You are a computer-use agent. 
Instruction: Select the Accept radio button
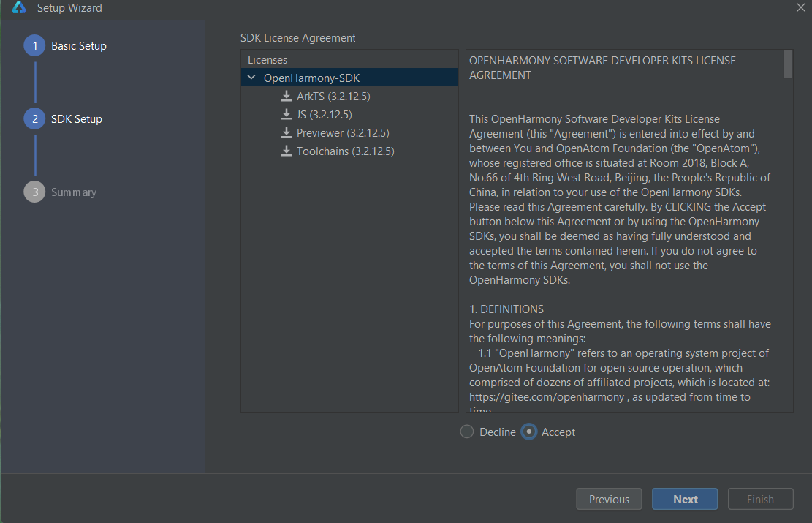(x=528, y=432)
